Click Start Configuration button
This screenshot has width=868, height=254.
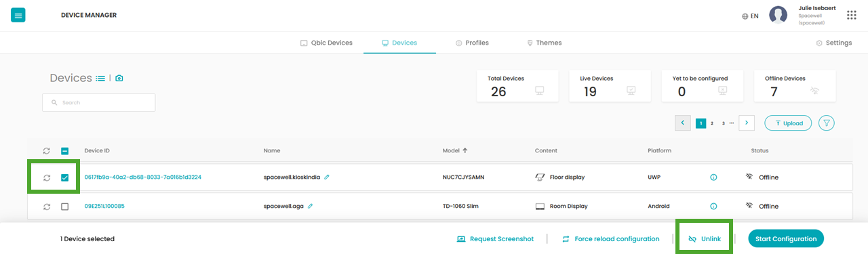click(x=786, y=238)
